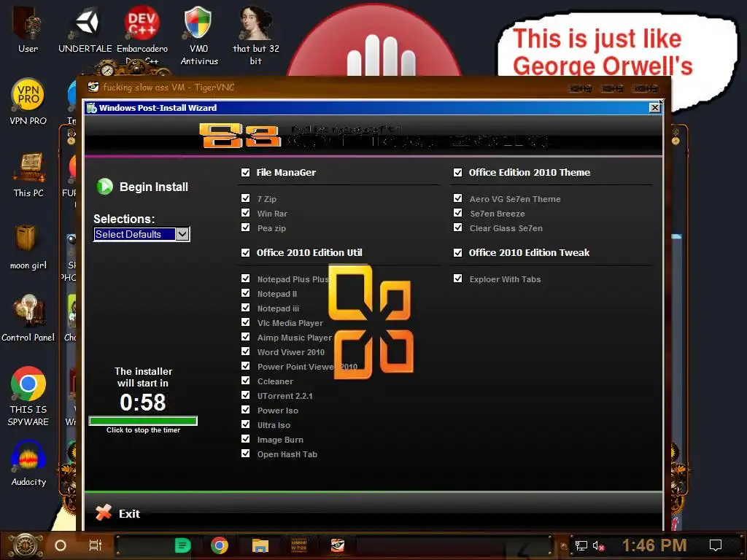Close the Windows Post-Install Wizard window
Screen dimensions: 747x560
(x=655, y=108)
